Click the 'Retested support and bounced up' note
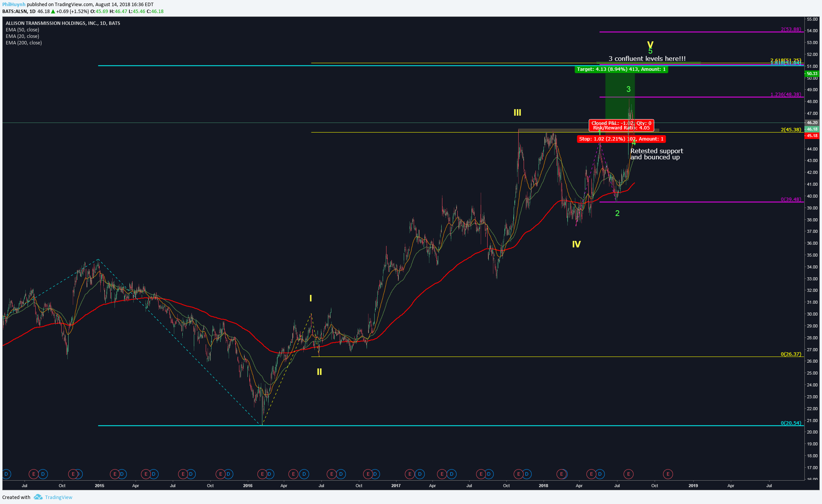 [x=657, y=154]
